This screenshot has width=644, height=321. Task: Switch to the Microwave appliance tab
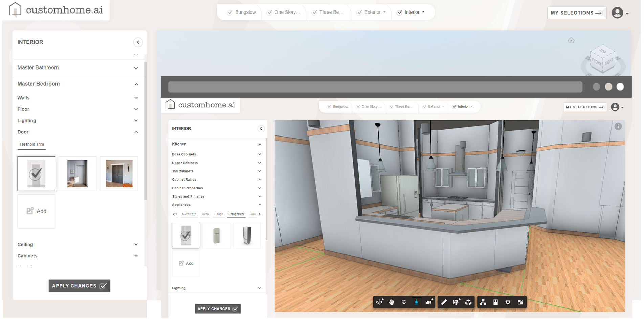(189, 214)
